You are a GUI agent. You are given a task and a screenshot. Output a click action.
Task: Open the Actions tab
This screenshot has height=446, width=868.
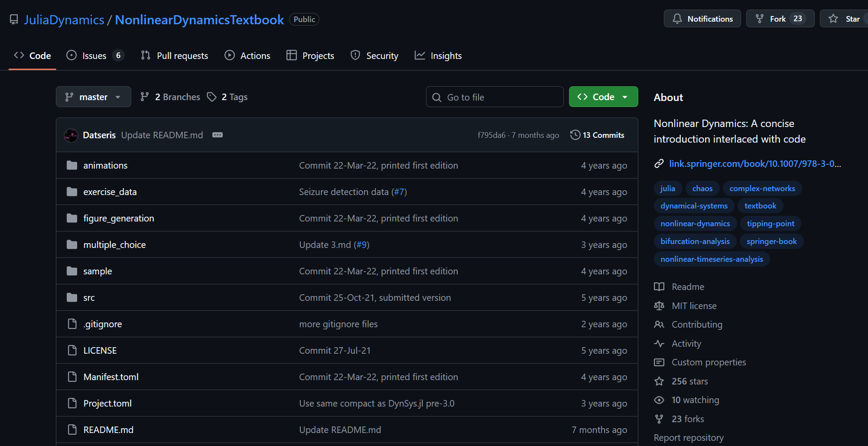(x=247, y=55)
